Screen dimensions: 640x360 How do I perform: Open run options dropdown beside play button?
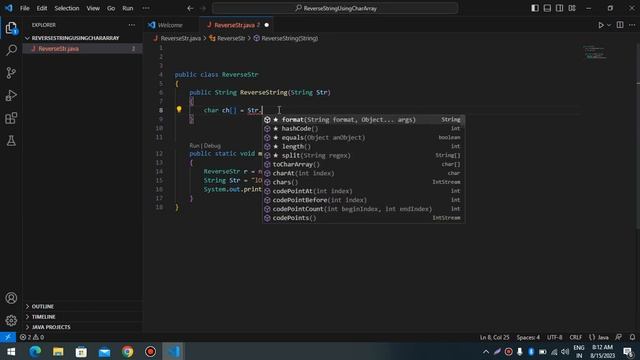coord(609,25)
